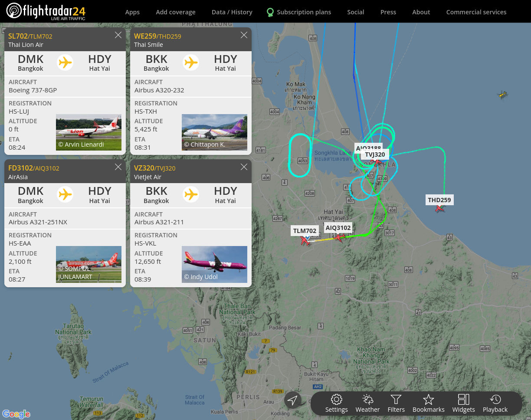Select the yellow aircraft over the sea

click(x=502, y=95)
